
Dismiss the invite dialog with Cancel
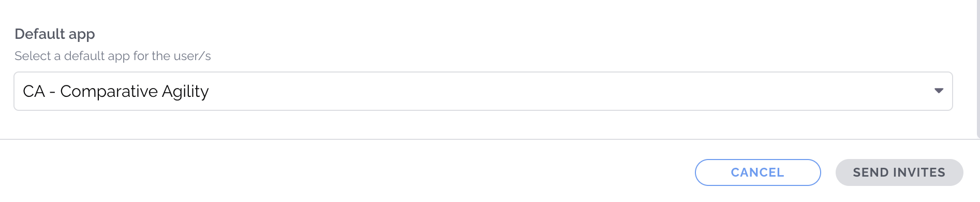coord(758,172)
